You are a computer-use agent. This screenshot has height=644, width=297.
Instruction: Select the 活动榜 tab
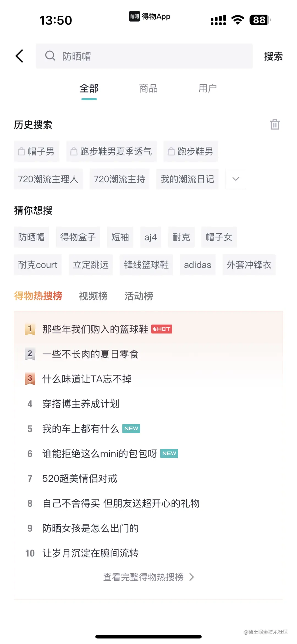tap(139, 296)
